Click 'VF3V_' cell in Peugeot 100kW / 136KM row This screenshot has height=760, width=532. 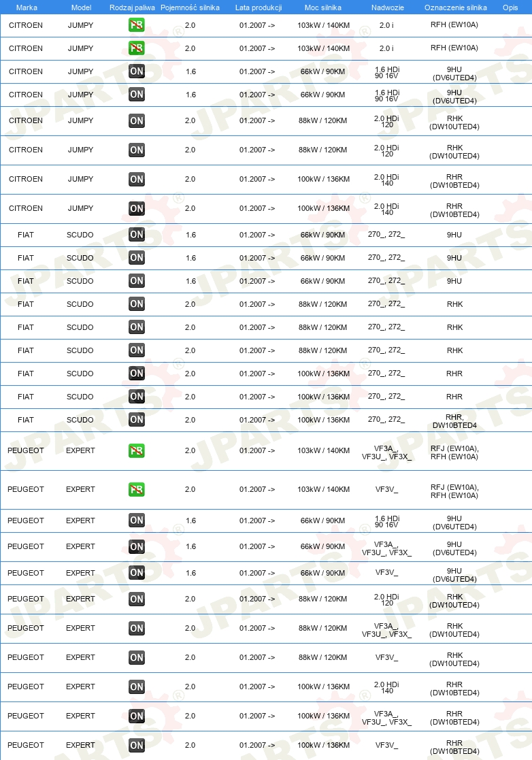coord(386,746)
